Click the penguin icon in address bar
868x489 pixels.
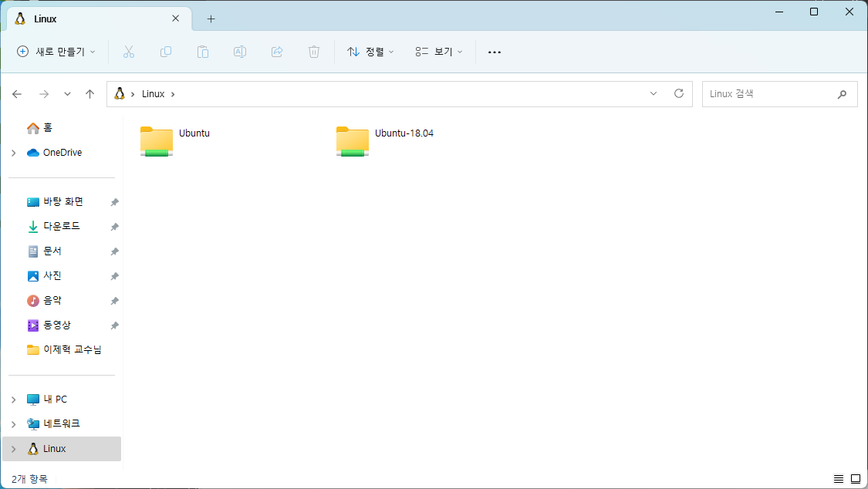pyautogui.click(x=119, y=93)
